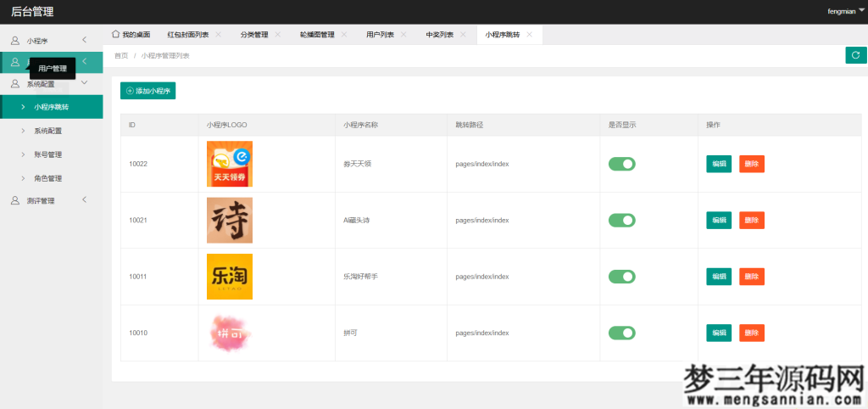Click the 诗 logo thumbnail
The height and width of the screenshot is (409, 868).
(230, 220)
